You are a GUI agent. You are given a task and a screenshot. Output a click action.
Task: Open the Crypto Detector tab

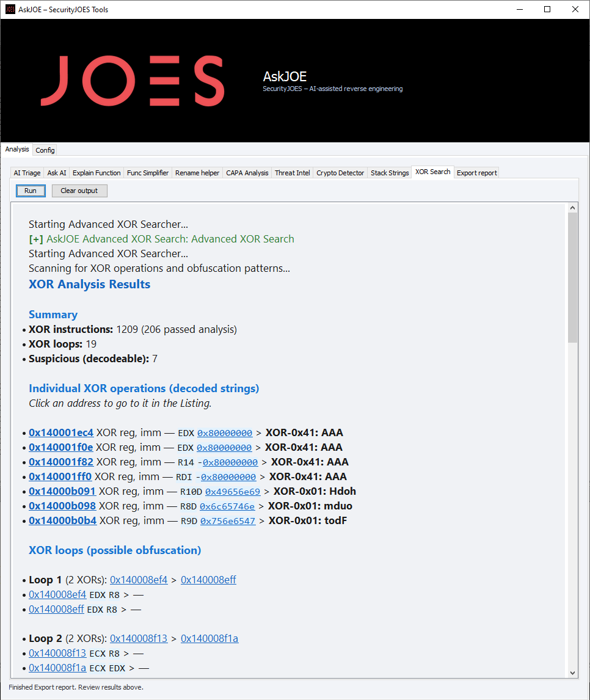coord(340,173)
